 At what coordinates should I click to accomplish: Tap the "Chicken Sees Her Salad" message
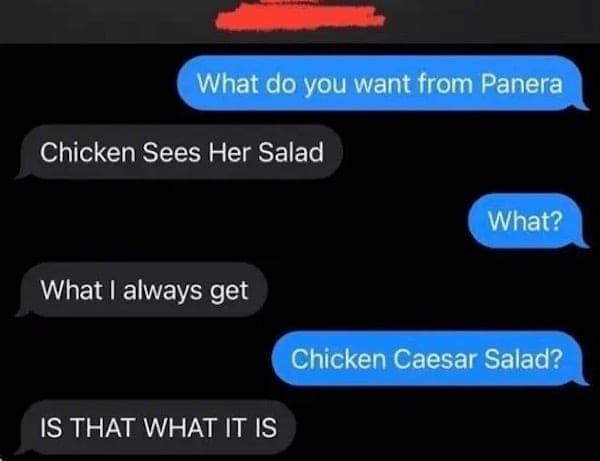(x=179, y=152)
